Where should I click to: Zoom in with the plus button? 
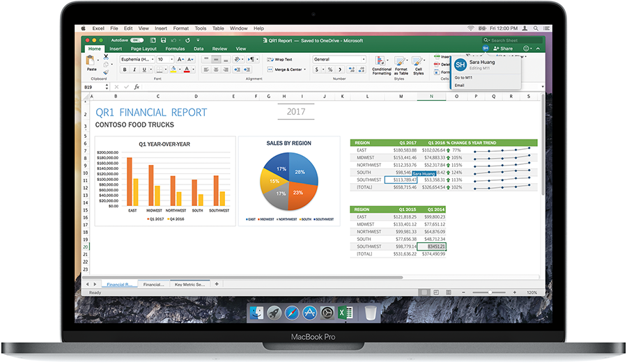[515, 292]
